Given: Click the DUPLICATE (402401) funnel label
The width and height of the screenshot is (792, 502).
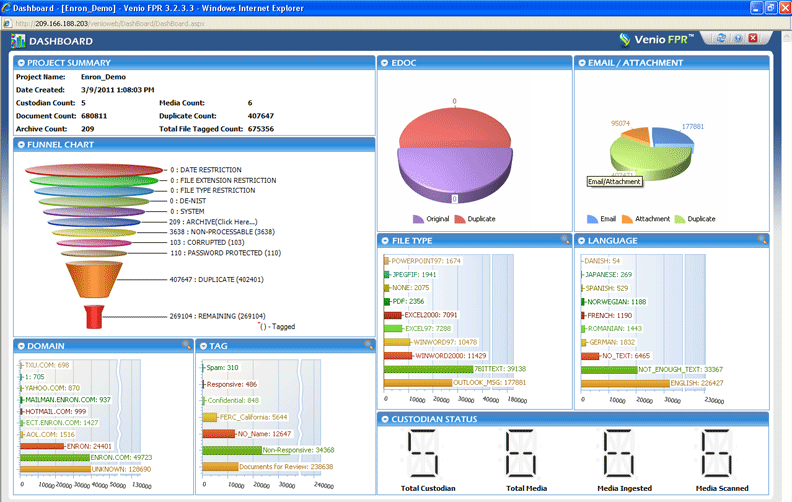Looking at the screenshot, I should (x=217, y=279).
